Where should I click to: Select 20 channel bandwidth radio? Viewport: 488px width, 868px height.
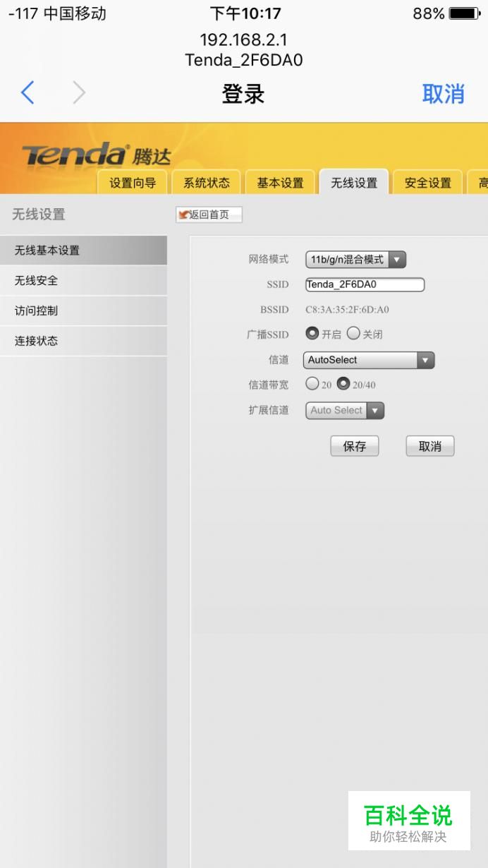[x=312, y=384]
